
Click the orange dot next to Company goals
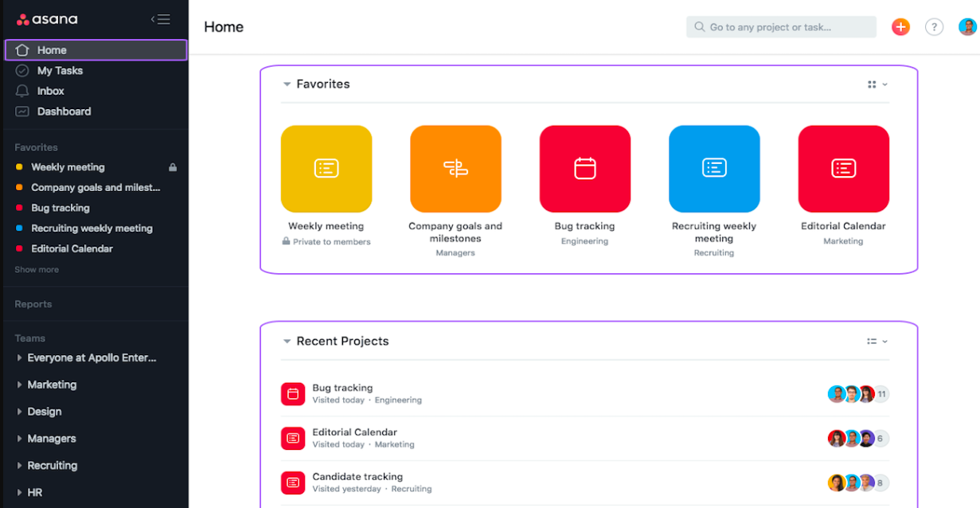19,188
